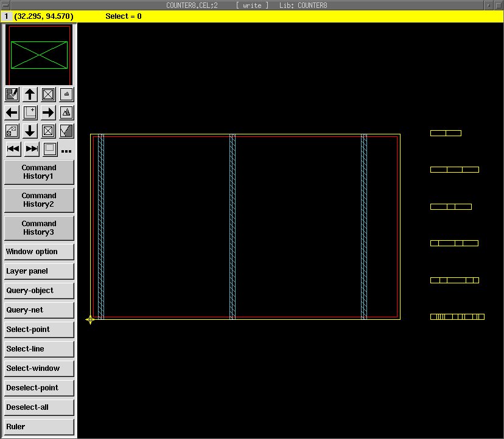The width and height of the screenshot is (504, 439).
Task: Click the large mountain zoom-in icon
Action: (x=66, y=112)
